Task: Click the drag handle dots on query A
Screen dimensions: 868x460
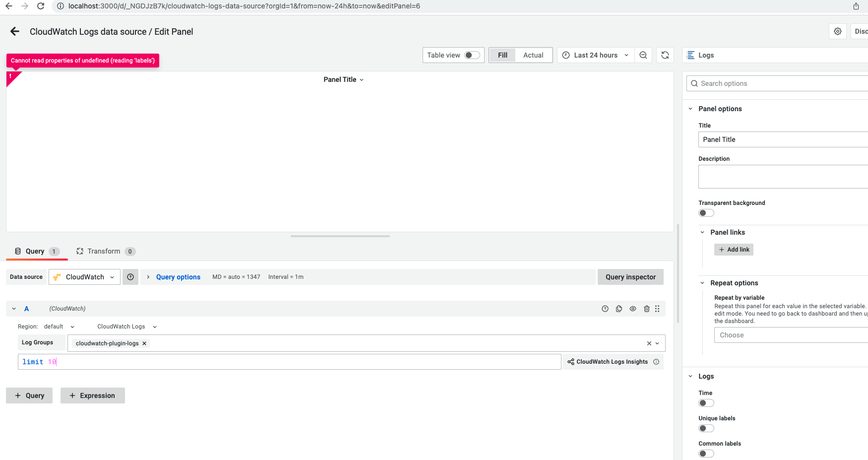Action: click(x=657, y=308)
